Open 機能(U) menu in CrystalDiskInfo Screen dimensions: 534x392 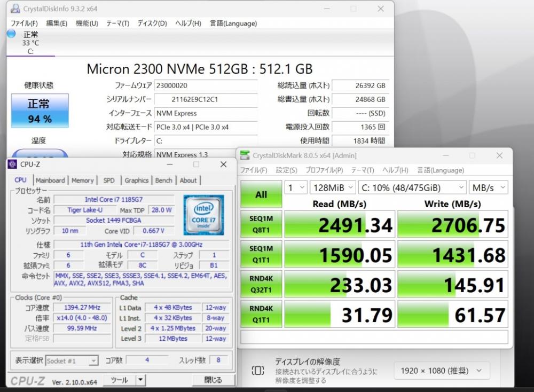[87, 23]
